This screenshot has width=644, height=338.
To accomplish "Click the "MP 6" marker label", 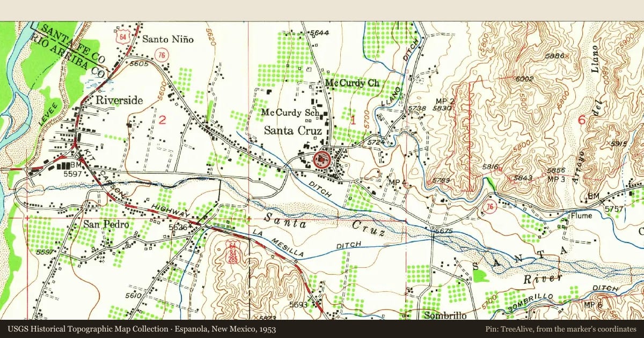I will click(592, 306).
